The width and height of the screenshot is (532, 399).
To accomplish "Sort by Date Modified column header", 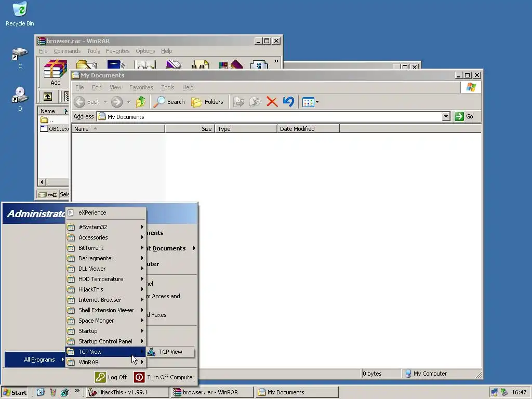I will pos(308,129).
